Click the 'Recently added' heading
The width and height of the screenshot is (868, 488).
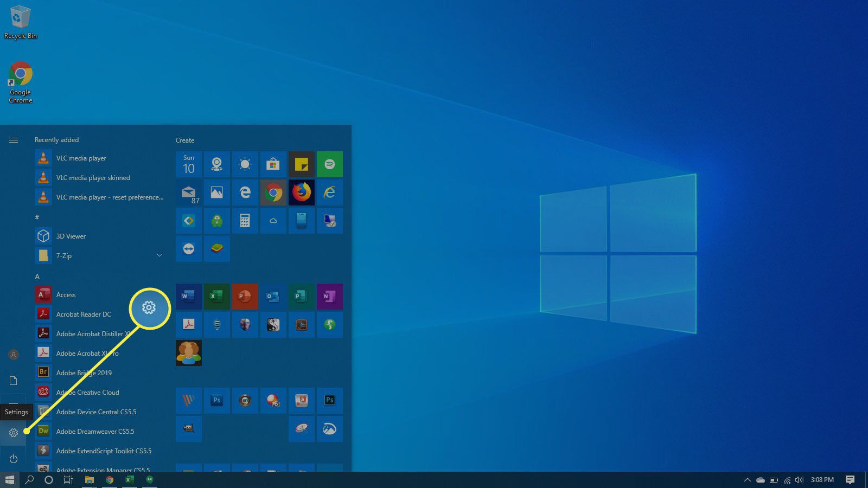(57, 140)
